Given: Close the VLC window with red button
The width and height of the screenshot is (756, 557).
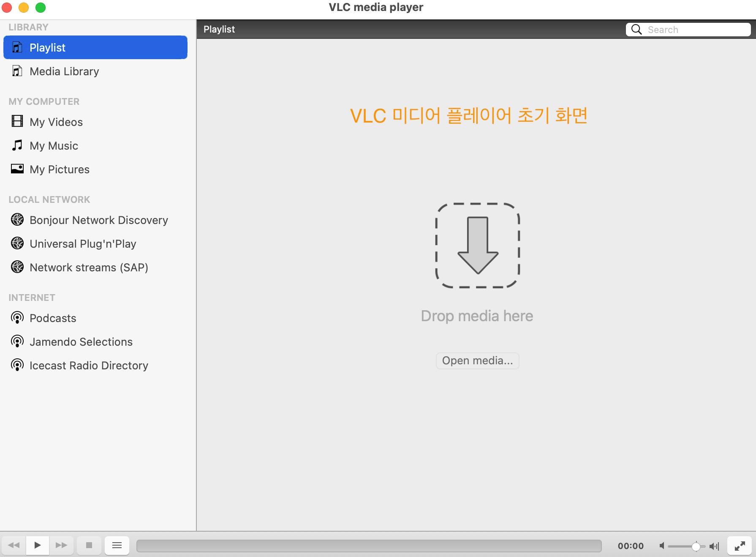Looking at the screenshot, I should [x=7, y=7].
